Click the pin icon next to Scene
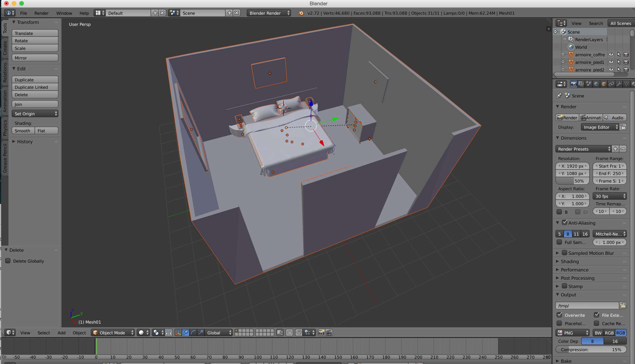This screenshot has height=364, width=635. (x=559, y=96)
